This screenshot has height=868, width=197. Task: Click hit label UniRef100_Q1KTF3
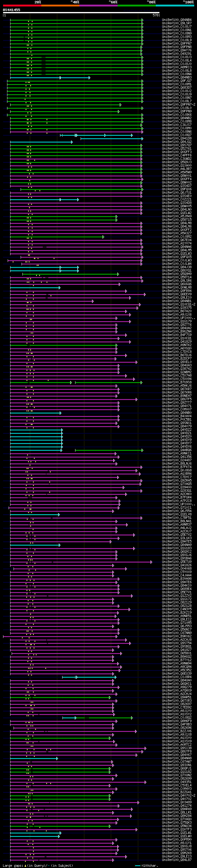point(177,829)
